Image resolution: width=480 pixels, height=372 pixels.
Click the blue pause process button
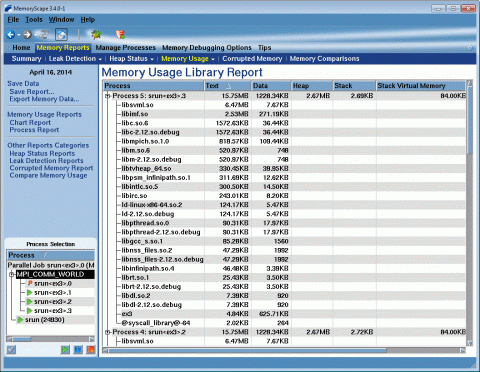(x=78, y=349)
